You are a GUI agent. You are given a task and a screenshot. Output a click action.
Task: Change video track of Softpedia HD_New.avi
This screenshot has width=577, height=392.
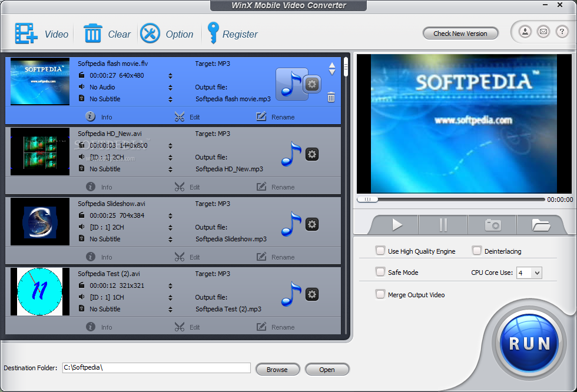click(170, 146)
